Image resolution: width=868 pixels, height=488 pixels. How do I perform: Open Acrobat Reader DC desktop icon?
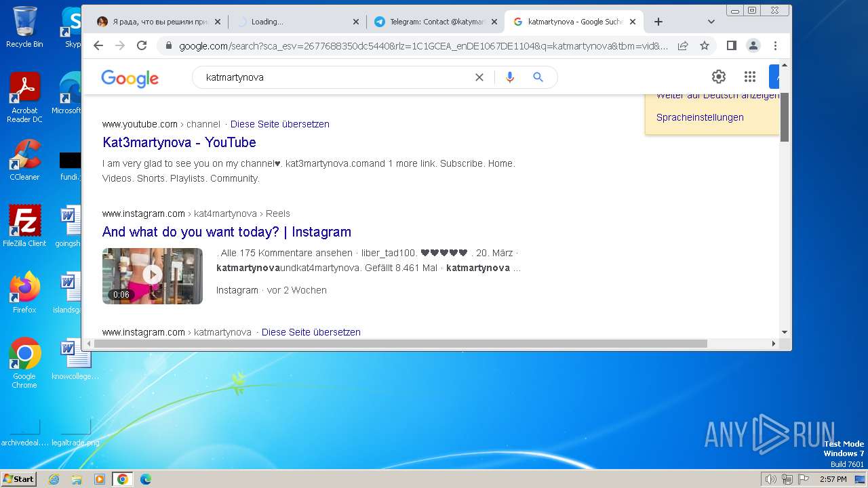pos(24,98)
